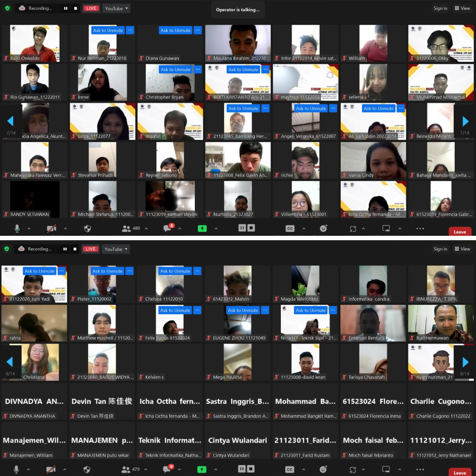Image resolution: width=476 pixels, height=476 pixels.
Task: Toggle the camera in the bottom window toolbar
Action: [x=51, y=469]
